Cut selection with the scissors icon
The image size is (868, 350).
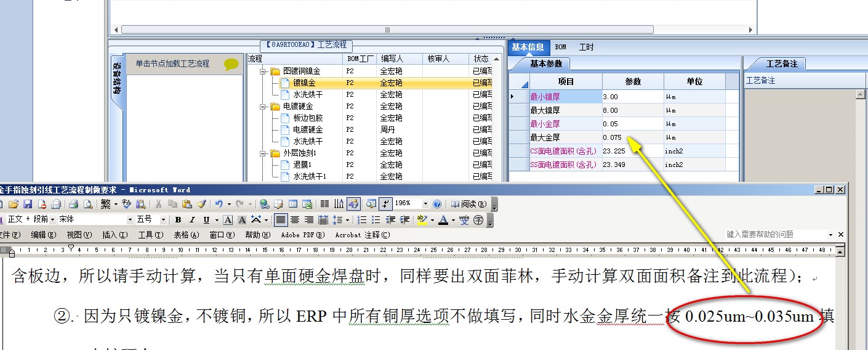158,204
